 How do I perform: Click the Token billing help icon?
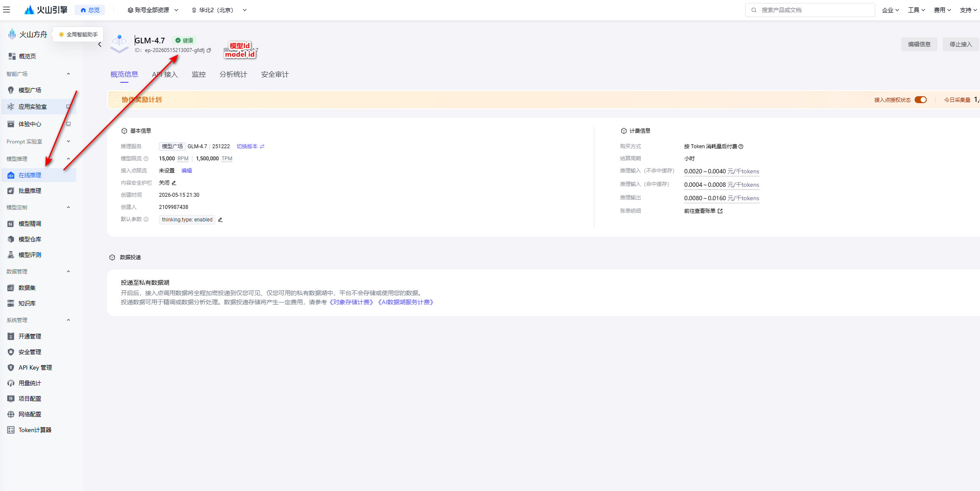741,146
